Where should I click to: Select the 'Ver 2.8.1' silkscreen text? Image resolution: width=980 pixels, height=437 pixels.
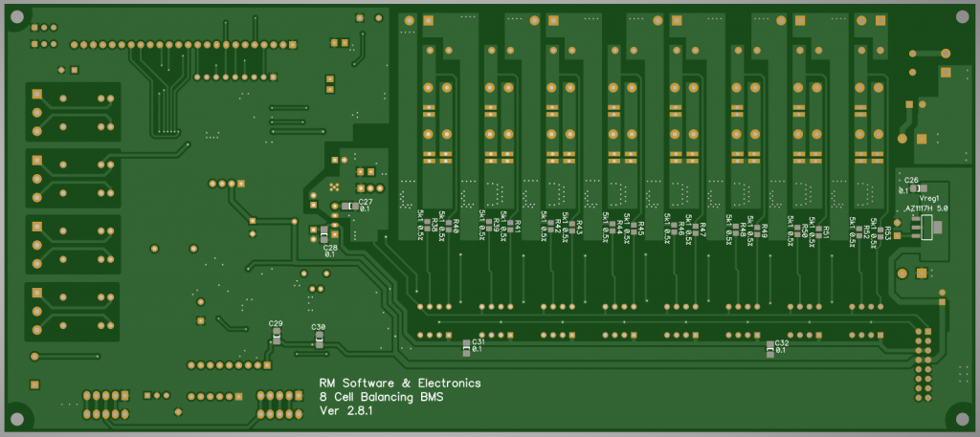click(x=345, y=411)
